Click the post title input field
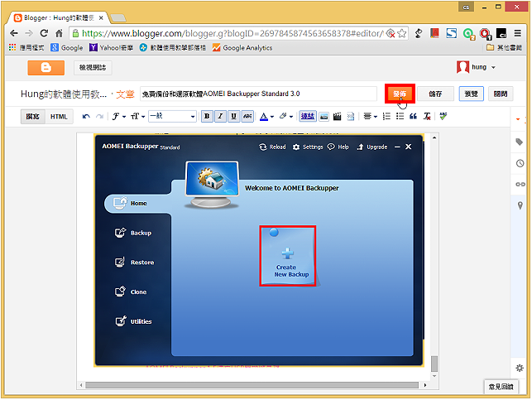This screenshot has height=400, width=532. [258, 94]
